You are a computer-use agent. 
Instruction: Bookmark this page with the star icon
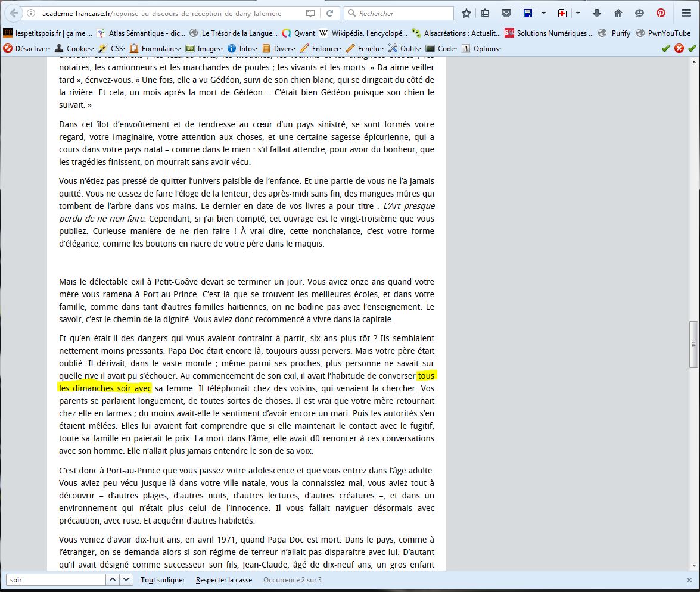[466, 13]
